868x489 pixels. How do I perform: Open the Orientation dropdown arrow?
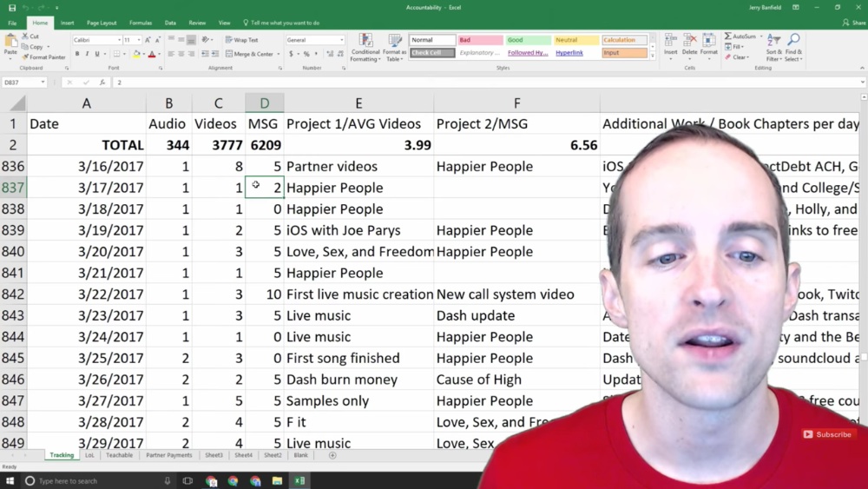pyautogui.click(x=213, y=40)
